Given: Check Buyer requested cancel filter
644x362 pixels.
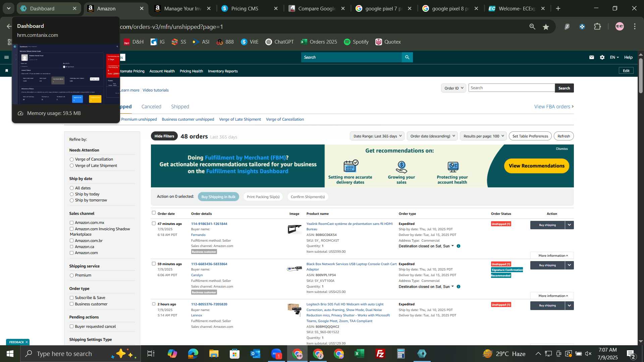Looking at the screenshot, I should point(71,326).
